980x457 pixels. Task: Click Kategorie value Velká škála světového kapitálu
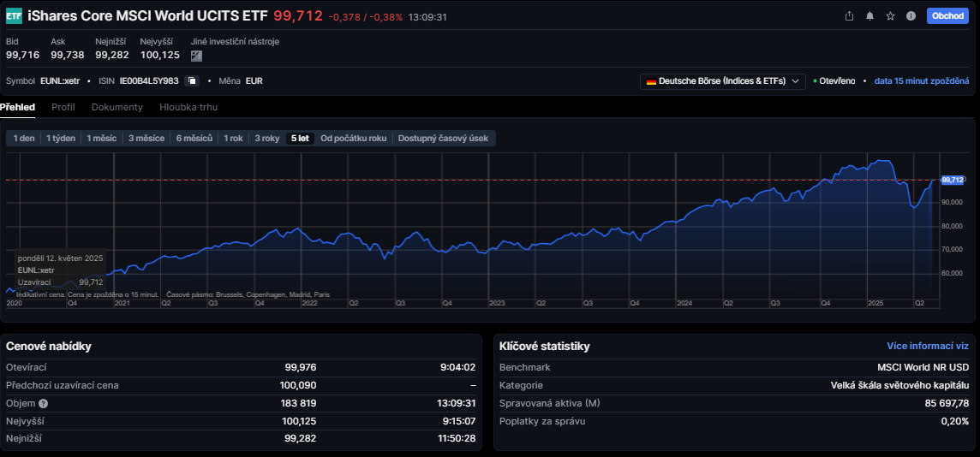(x=900, y=385)
